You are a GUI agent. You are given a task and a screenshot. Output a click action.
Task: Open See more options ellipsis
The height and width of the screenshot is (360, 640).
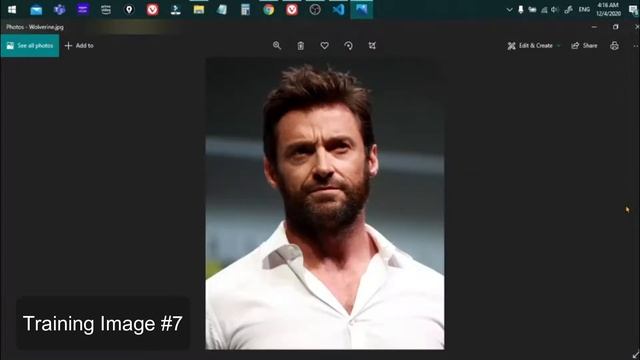click(x=636, y=46)
